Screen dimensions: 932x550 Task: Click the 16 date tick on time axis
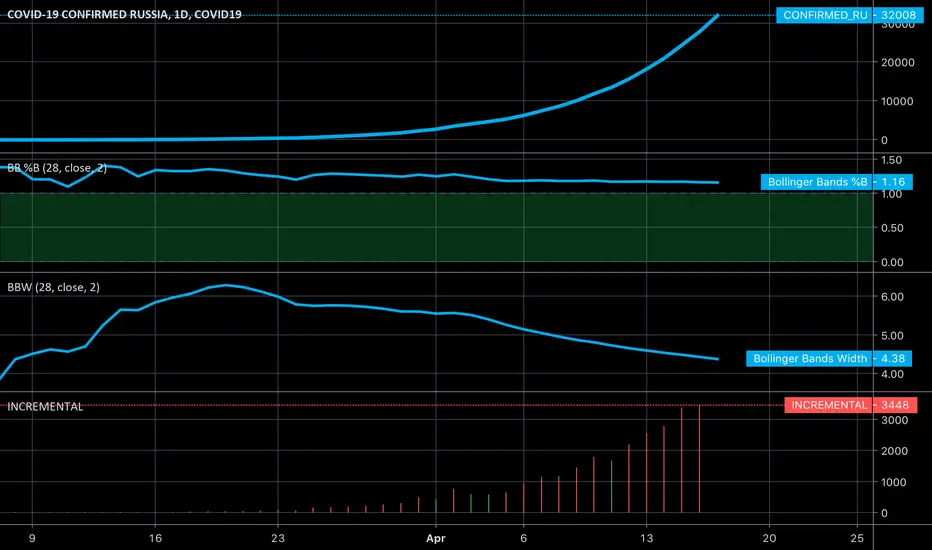pyautogui.click(x=155, y=538)
